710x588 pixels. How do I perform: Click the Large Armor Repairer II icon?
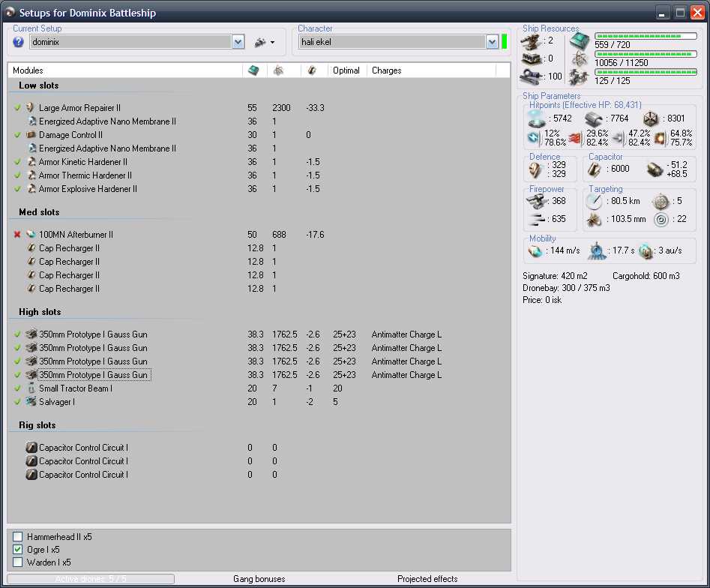click(x=31, y=107)
